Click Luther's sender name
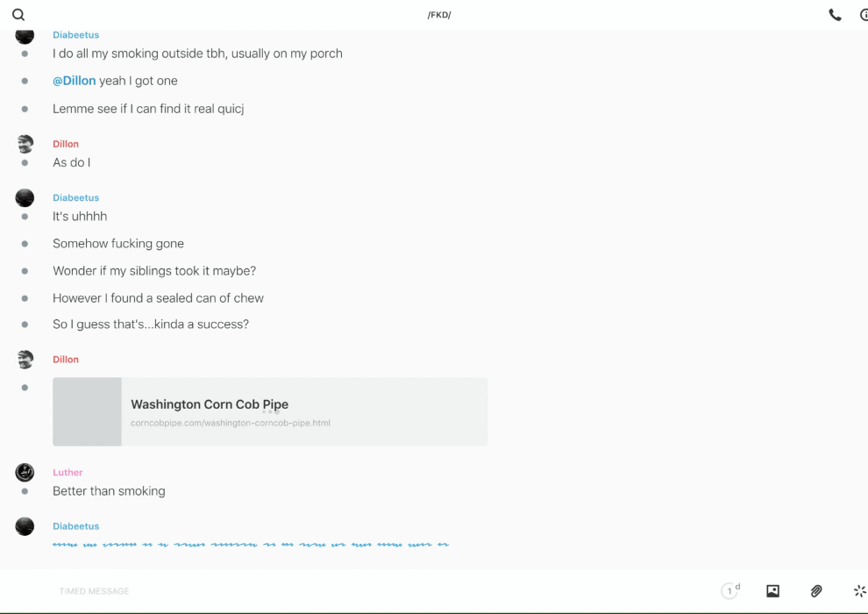Image resolution: width=868 pixels, height=614 pixels. pos(68,473)
